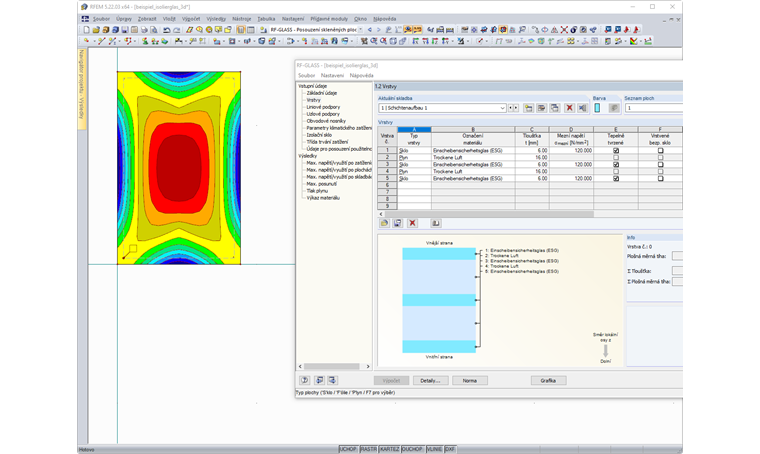This screenshot has width=760, height=454.
Task: Click the New file icon in main toolbar
Action: (86, 30)
